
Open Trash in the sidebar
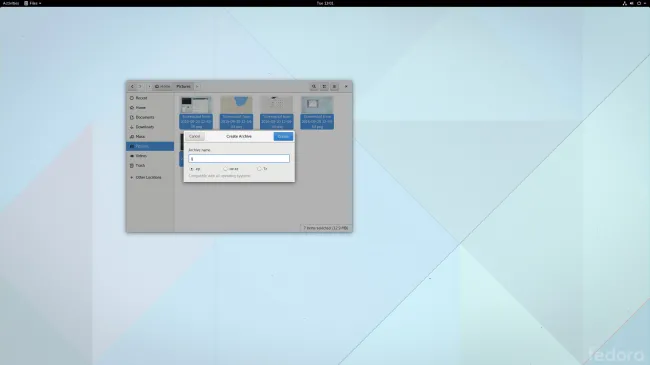150,165
